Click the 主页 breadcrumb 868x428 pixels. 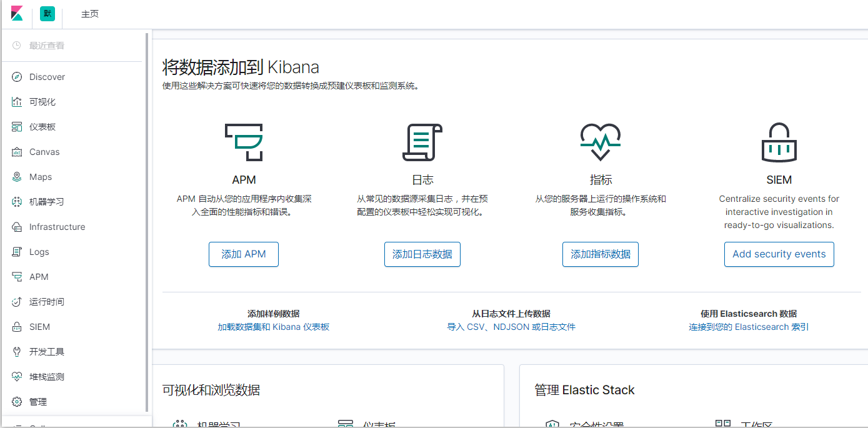pyautogui.click(x=90, y=14)
